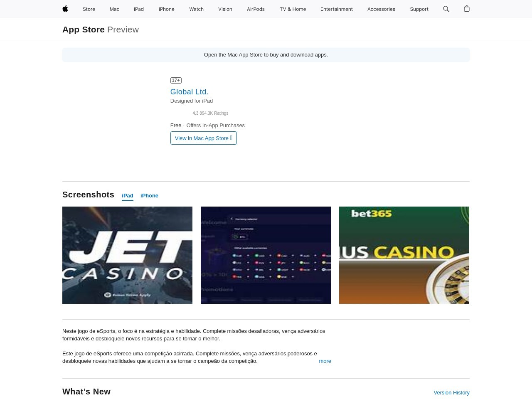Open the Store menu item
The width and height of the screenshot is (532, 399).
coord(89,9)
